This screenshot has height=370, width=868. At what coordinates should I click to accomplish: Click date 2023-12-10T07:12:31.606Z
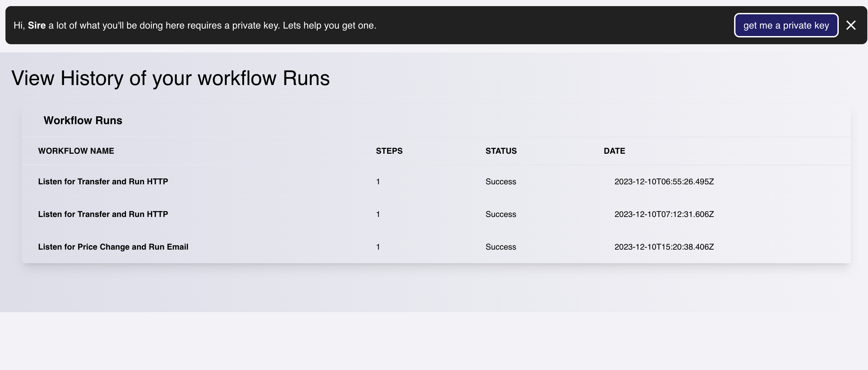[664, 214]
